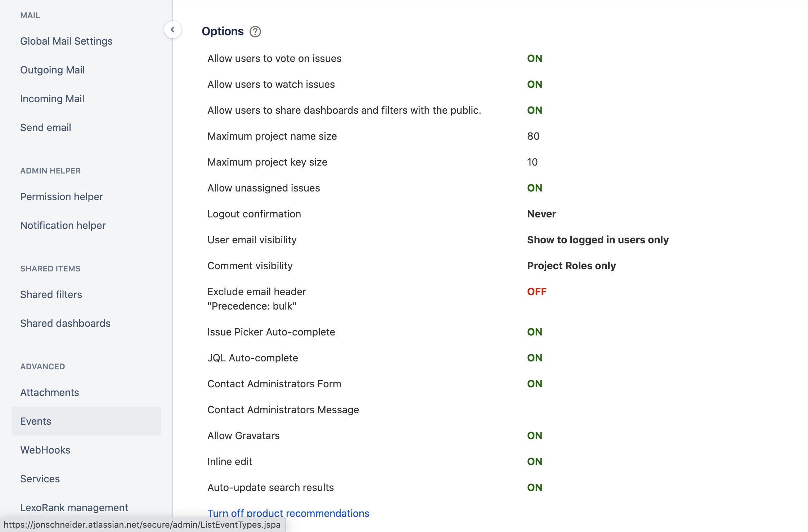Click 'Allow users to vote on issues' text

pos(274,58)
